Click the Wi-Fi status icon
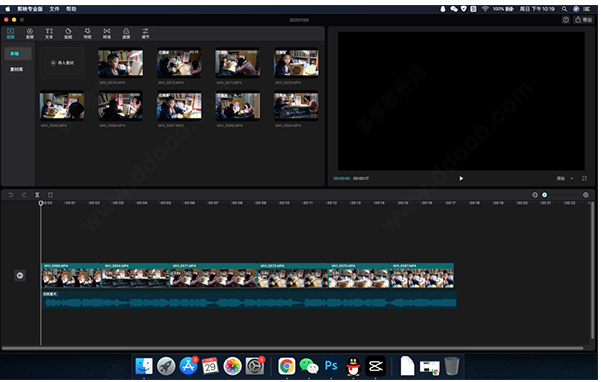This screenshot has width=601, height=382. pos(485,9)
